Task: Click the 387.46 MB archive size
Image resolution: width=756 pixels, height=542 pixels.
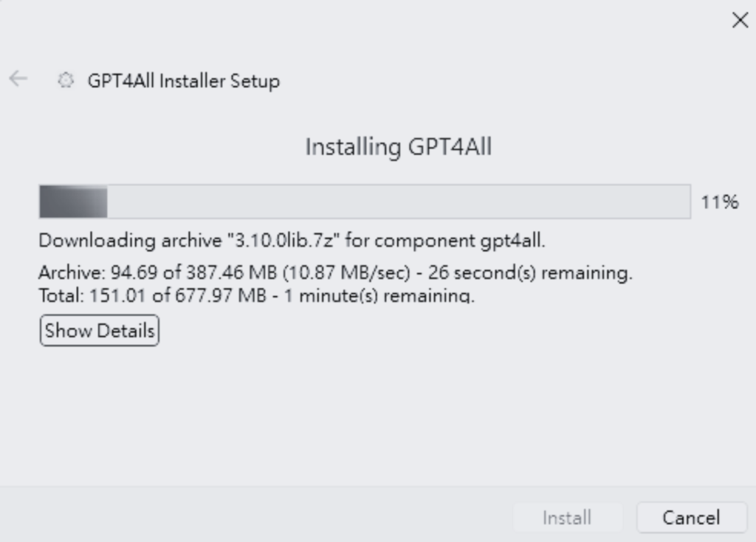Action: tap(231, 273)
